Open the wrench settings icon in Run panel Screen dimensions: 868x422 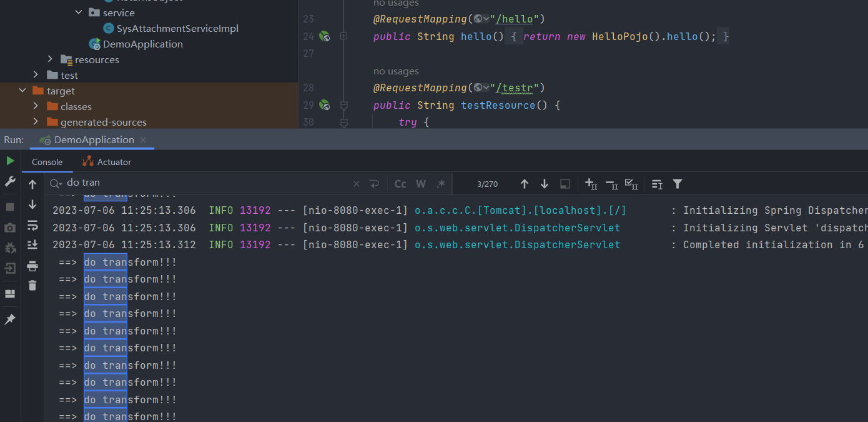(10, 181)
